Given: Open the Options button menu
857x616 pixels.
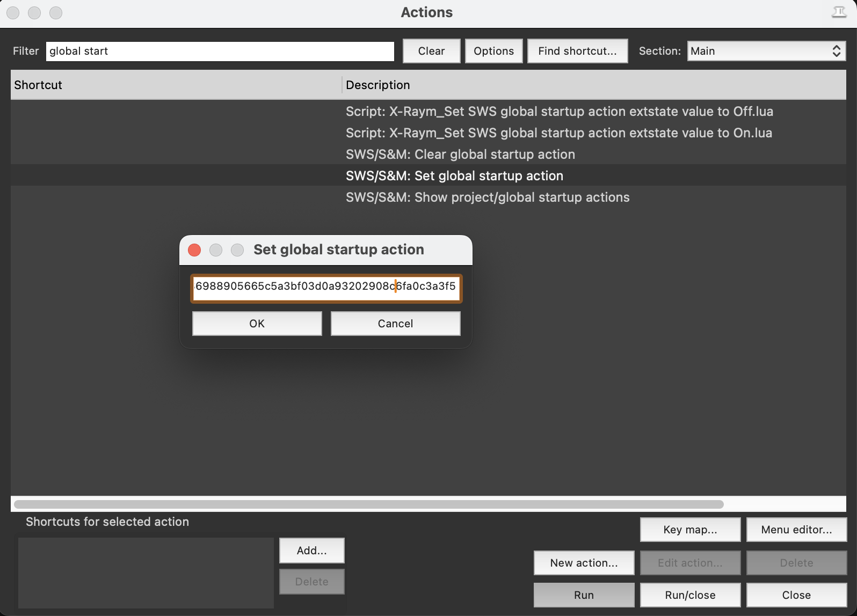Looking at the screenshot, I should 493,51.
